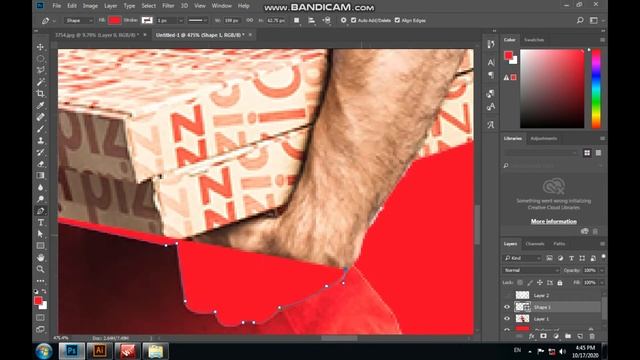640x360 pixels.
Task: Switch to the Channels tab
Action: click(x=535, y=244)
